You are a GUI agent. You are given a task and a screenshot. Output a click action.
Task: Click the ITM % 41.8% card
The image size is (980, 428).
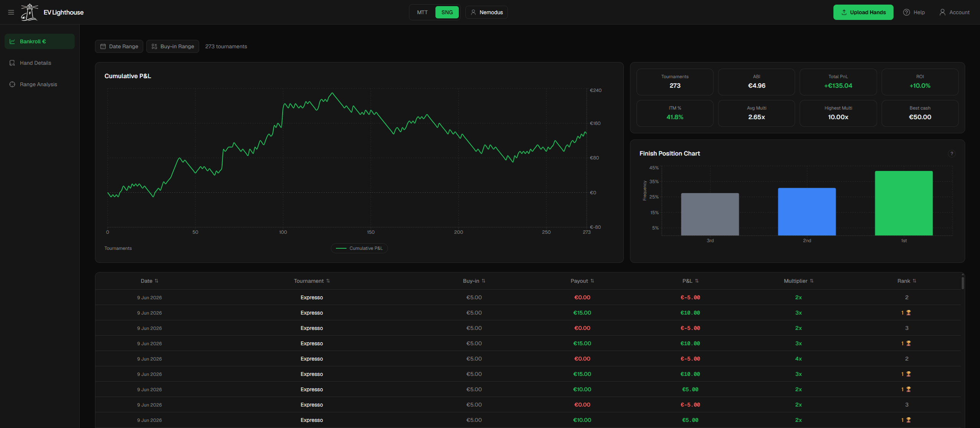(675, 113)
